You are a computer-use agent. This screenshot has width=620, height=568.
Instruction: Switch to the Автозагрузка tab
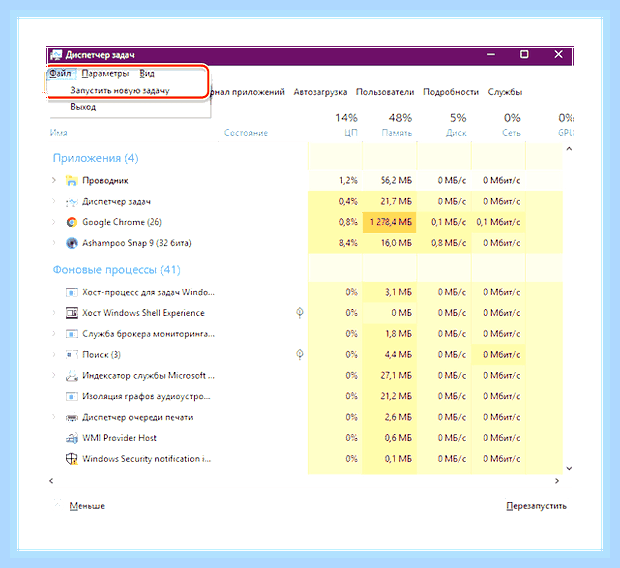(320, 92)
